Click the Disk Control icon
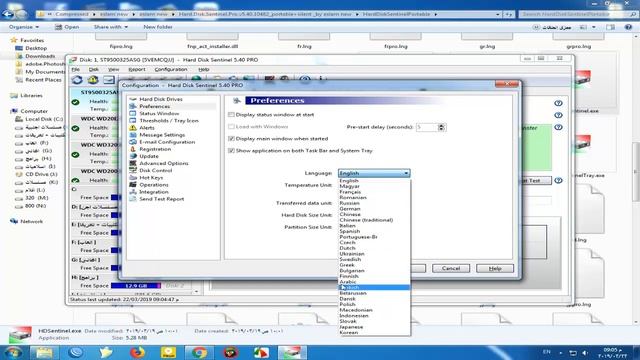Screen dimensions: 640x360 [133, 170]
